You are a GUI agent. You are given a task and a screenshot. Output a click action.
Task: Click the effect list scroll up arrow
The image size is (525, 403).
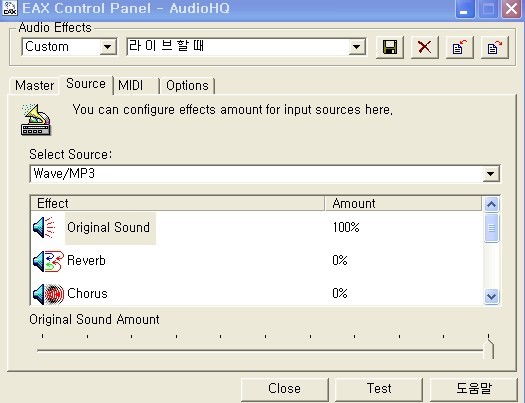pyautogui.click(x=491, y=204)
